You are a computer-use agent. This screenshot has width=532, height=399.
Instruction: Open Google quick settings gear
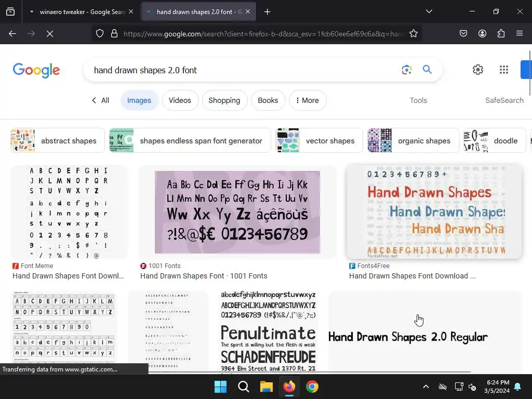pyautogui.click(x=478, y=70)
